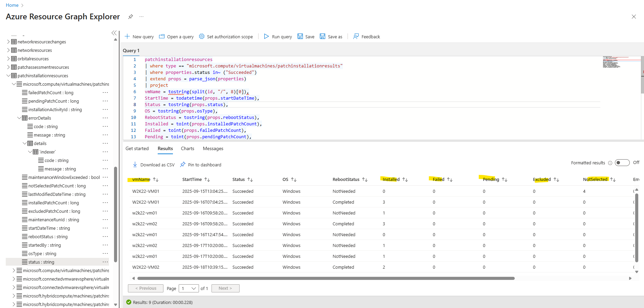Open Set authorization scope settings
The width and height of the screenshot is (644, 308).
point(226,37)
